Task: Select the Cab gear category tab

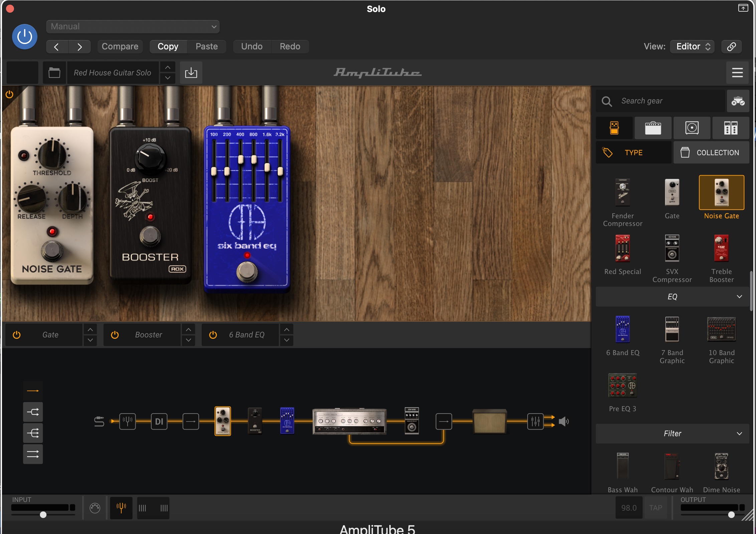Action: (692, 128)
